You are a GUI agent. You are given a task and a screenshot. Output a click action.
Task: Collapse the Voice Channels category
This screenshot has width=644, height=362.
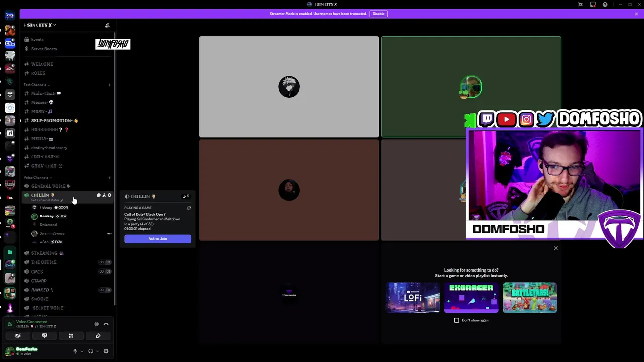tap(37, 177)
